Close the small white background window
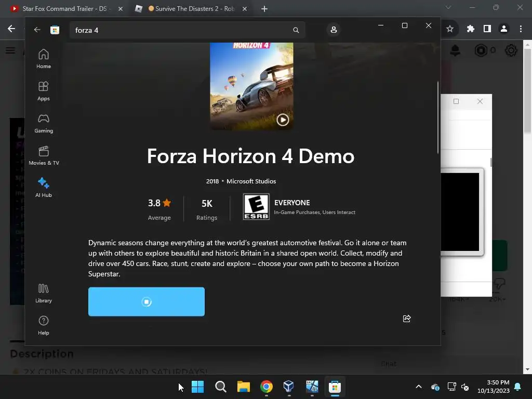Viewport: 532px width, 399px height. tap(480, 101)
